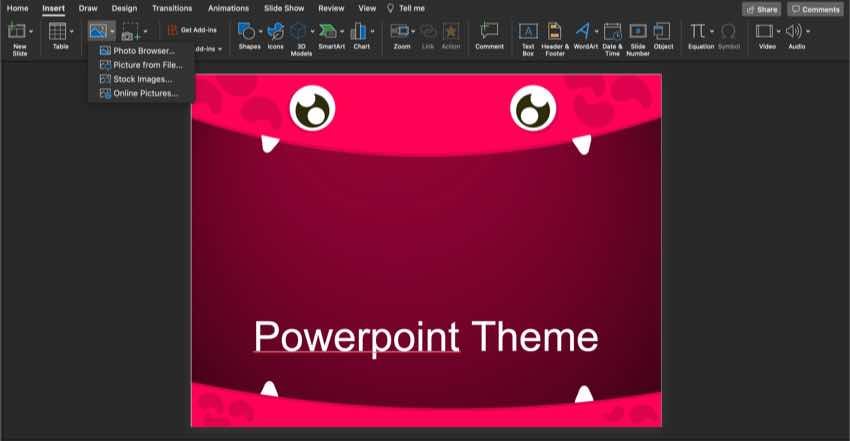Image resolution: width=850 pixels, height=441 pixels.
Task: Insert a SmartArt graphic
Action: [x=328, y=31]
